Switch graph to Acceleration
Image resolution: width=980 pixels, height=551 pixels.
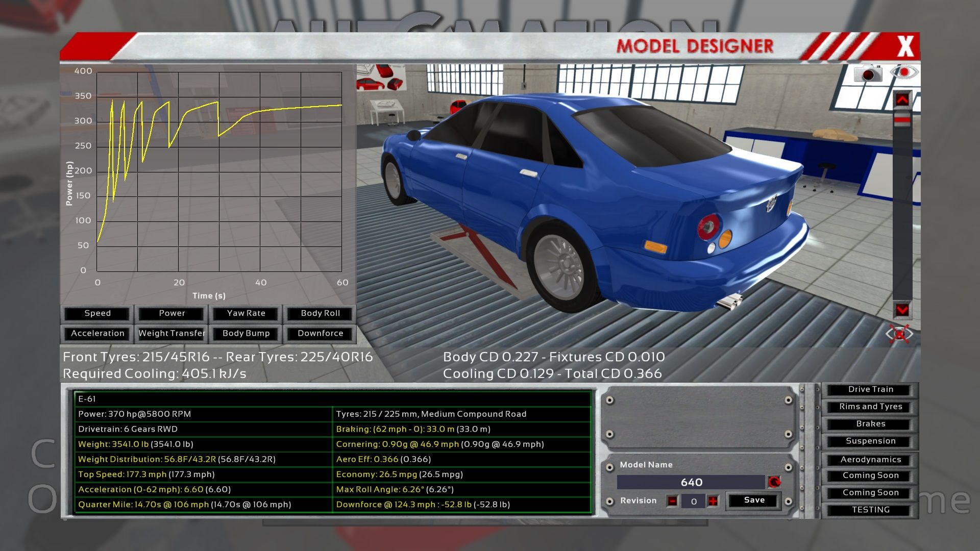(x=97, y=333)
